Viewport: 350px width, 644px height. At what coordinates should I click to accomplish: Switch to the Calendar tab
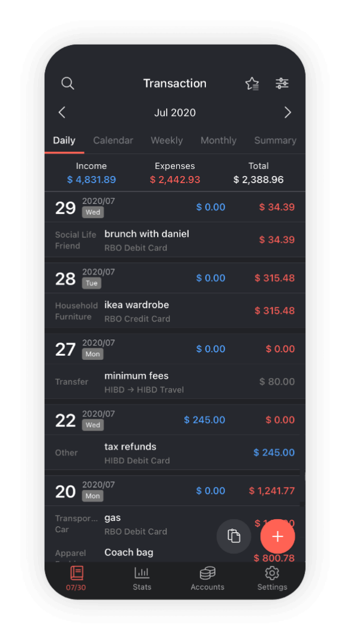point(113,140)
